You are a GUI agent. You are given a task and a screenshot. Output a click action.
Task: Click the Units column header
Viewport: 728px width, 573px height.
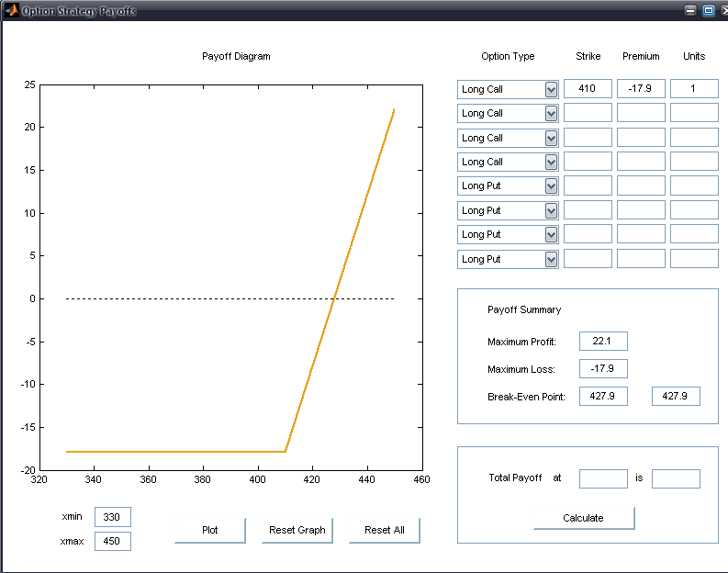694,56
